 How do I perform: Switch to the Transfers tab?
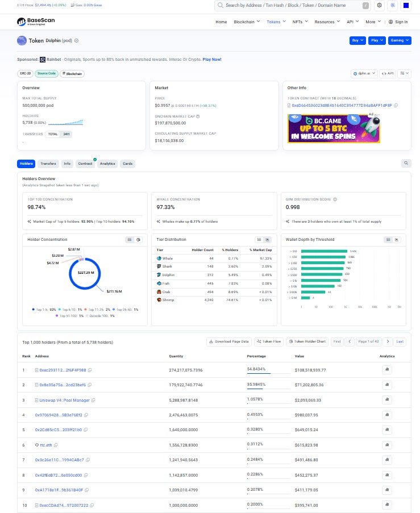[48, 164]
